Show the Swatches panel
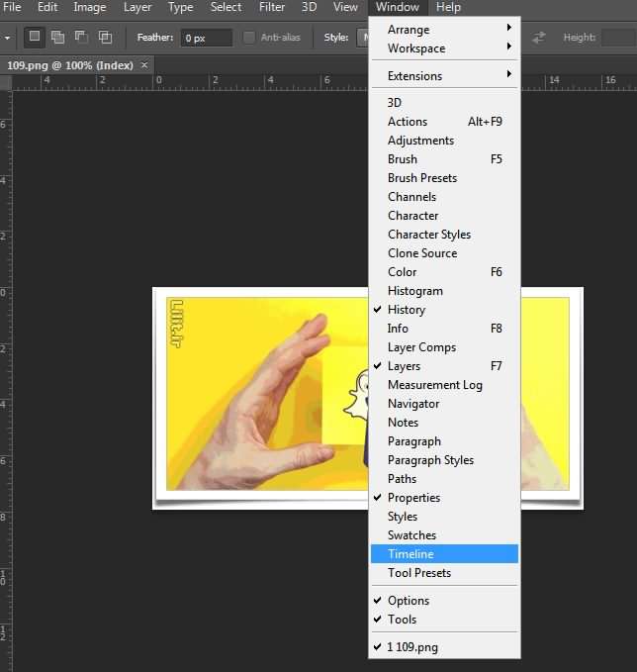The height and width of the screenshot is (672, 637). coord(445,535)
